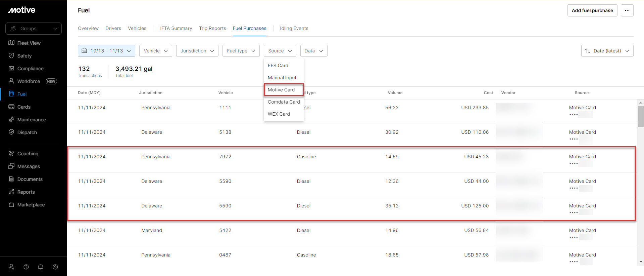Collapse the Source filter dropdown
Viewport: 644px width, 276px height.
280,51
